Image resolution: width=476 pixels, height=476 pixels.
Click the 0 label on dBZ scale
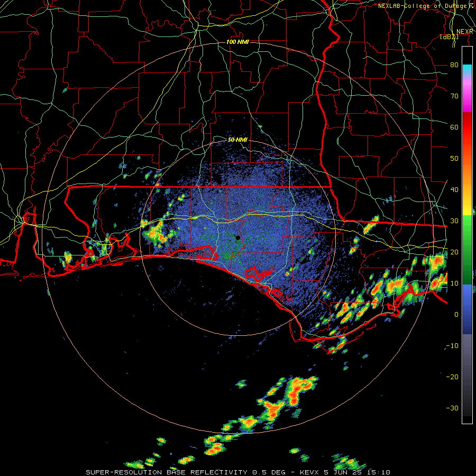pyautogui.click(x=456, y=315)
